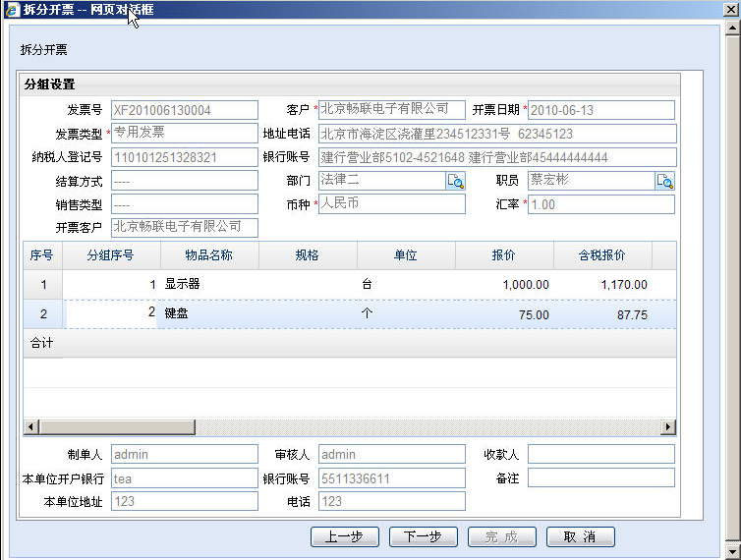Click the 上一步 button
The width and height of the screenshot is (741, 560).
pyautogui.click(x=344, y=536)
